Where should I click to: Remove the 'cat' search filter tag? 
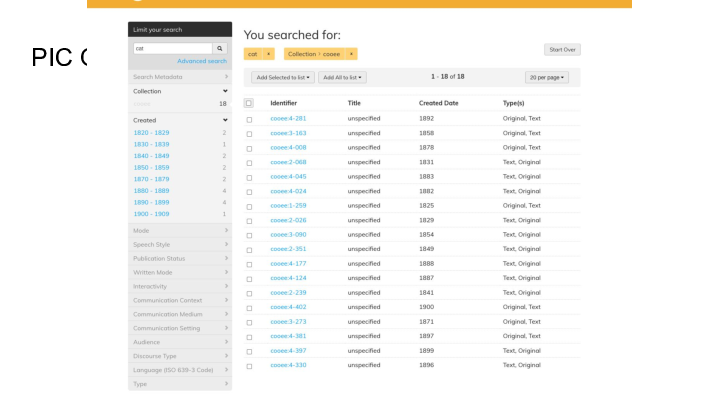coord(268,53)
